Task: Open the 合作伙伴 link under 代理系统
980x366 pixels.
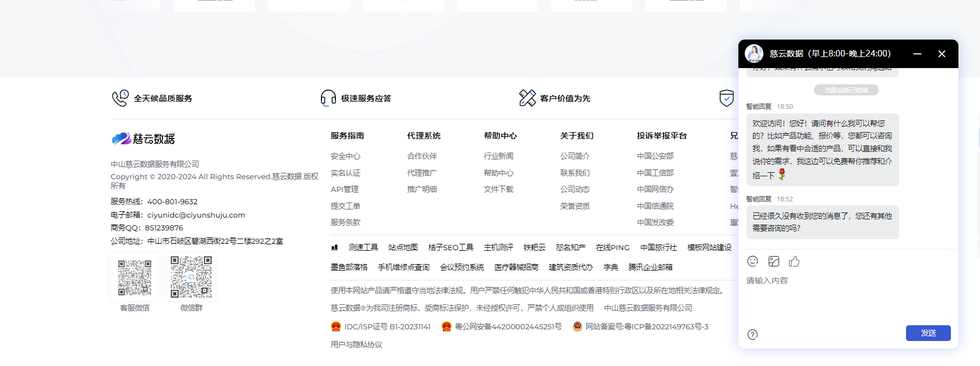Action: click(422, 156)
